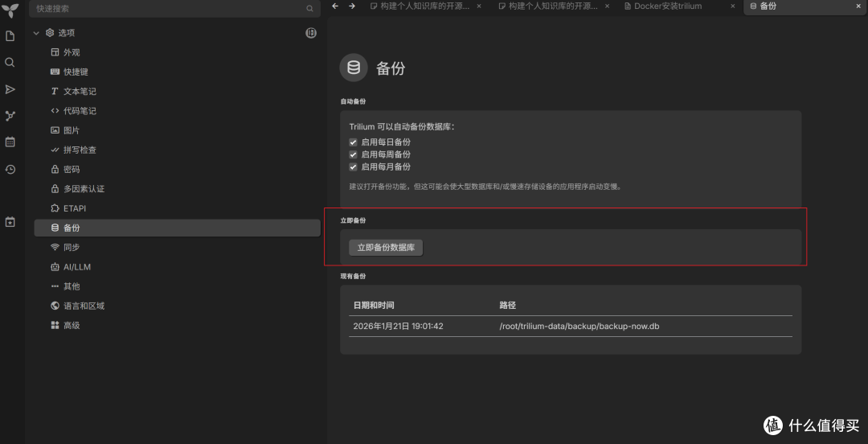Switch to first 构建个人知识库的开源 tab

coord(426,6)
